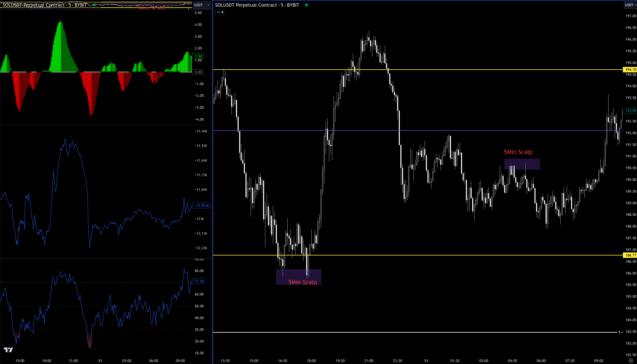Click right chart's green market status dot
The image size is (637, 364).
(306, 5)
